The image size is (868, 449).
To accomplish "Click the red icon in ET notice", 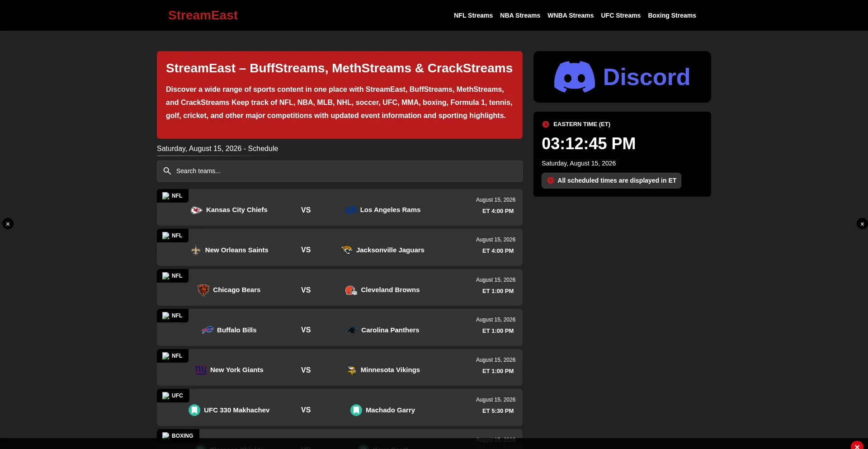I will point(551,180).
